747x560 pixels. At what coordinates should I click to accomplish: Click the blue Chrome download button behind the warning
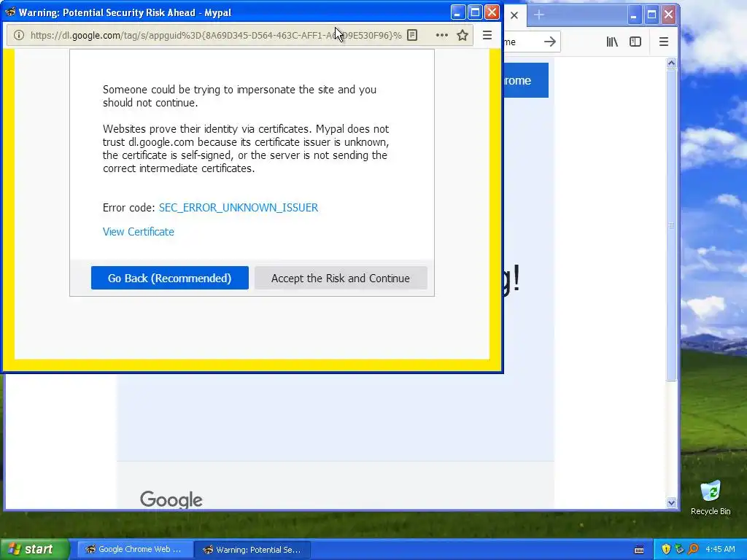pos(526,80)
